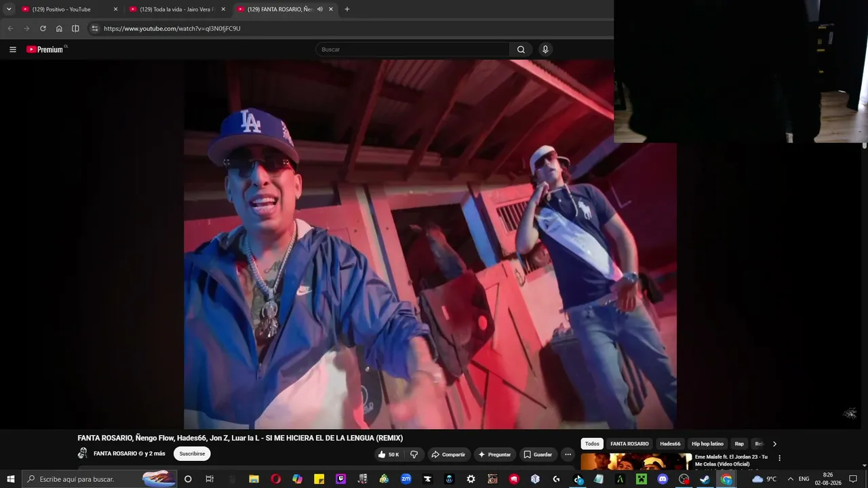Open File Explorer from the taskbar
This screenshot has width=868, height=488.
(x=254, y=479)
